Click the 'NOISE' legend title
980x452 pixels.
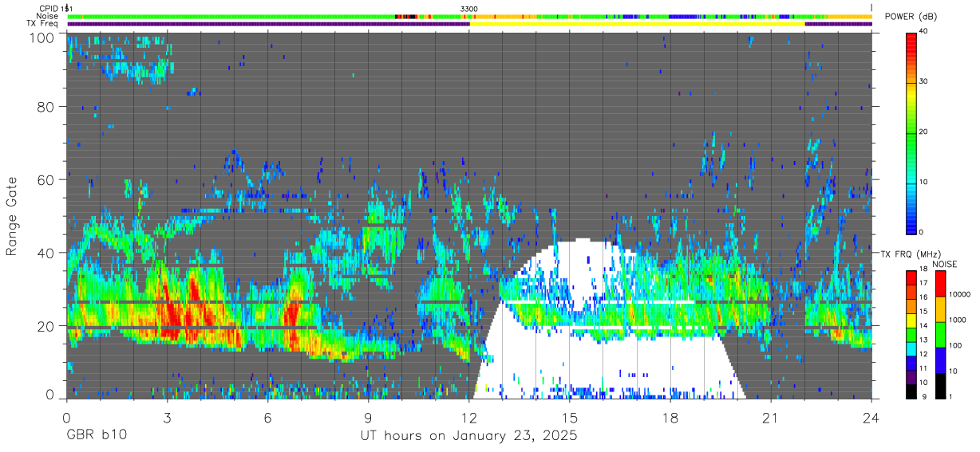tap(944, 263)
